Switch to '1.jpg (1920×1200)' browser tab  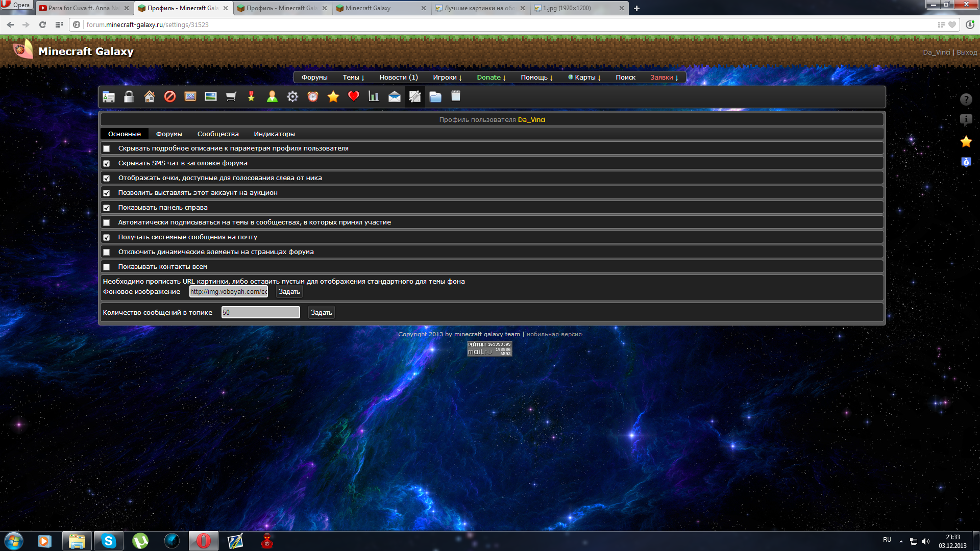(580, 8)
